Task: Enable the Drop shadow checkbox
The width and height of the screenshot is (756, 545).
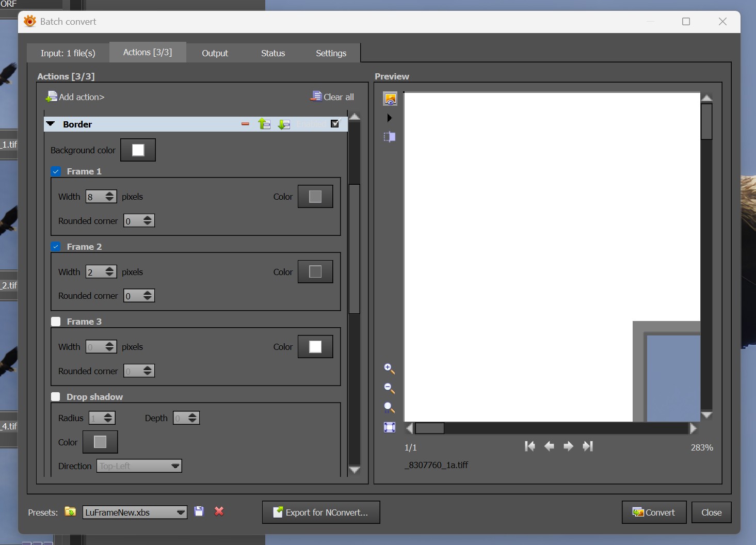Action: click(56, 397)
